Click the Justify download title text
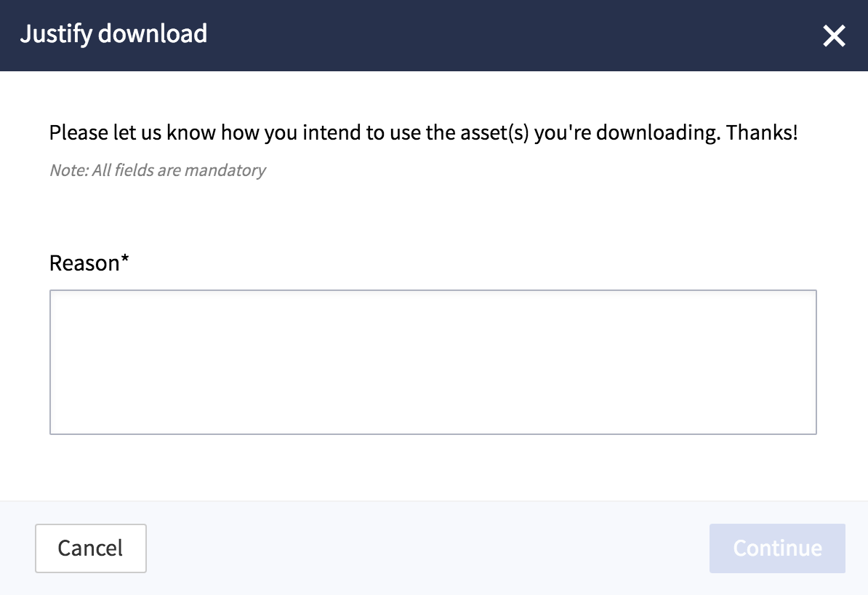 coord(113,33)
